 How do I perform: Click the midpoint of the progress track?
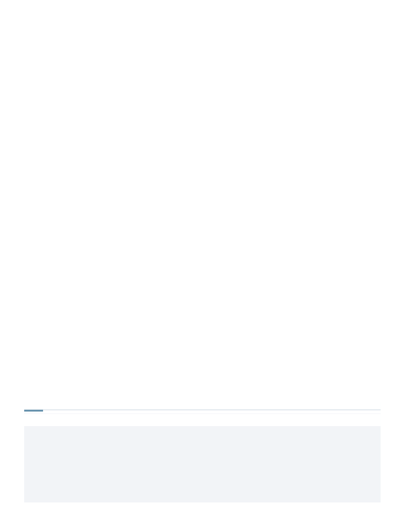coord(202,410)
